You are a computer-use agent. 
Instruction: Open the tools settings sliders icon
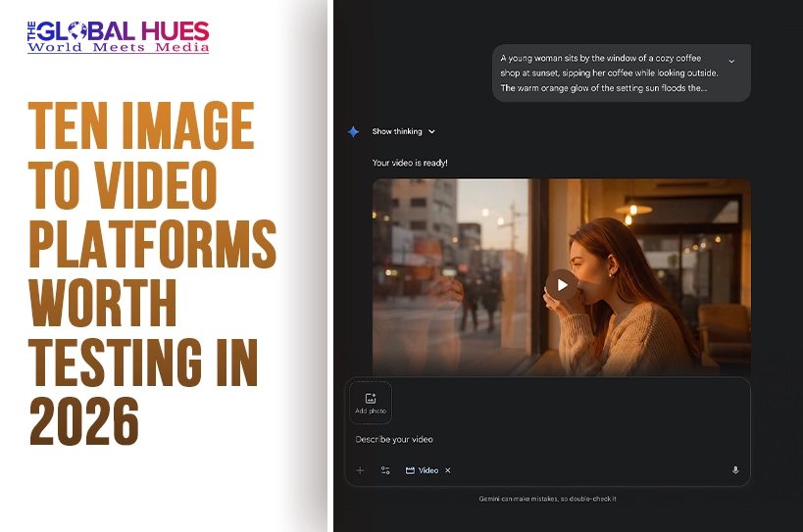385,470
